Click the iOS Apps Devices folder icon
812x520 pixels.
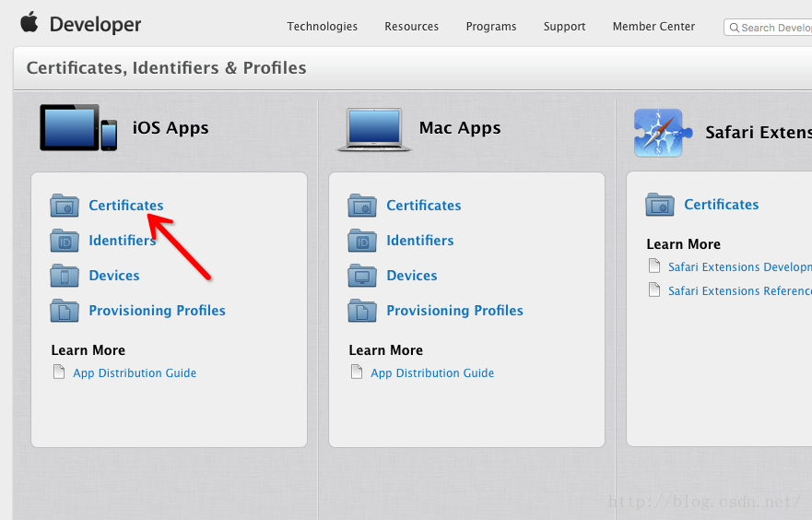tap(65, 276)
